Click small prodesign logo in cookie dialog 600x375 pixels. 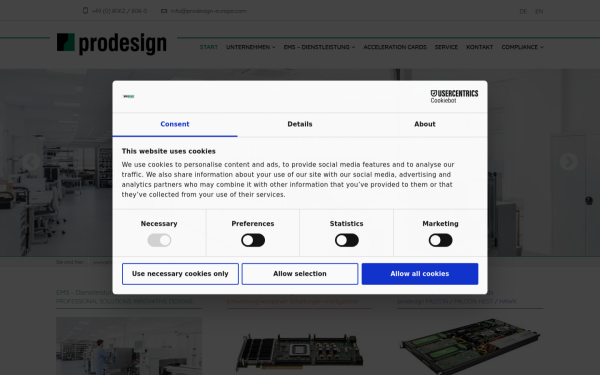tap(129, 96)
